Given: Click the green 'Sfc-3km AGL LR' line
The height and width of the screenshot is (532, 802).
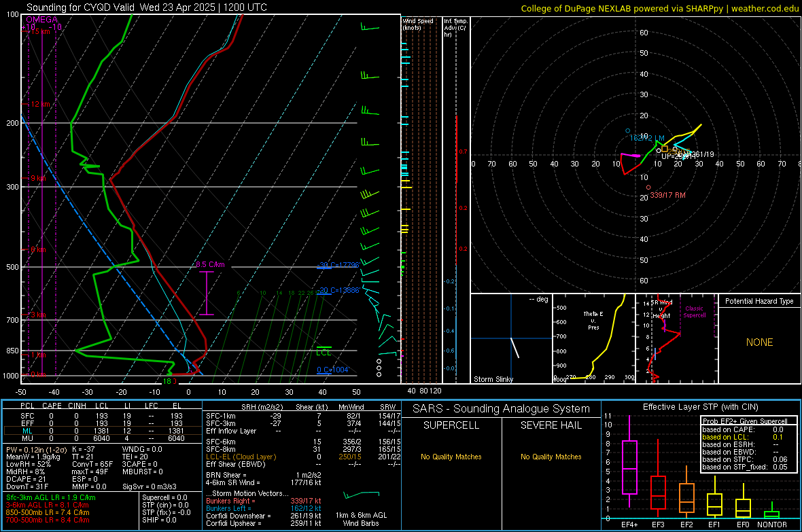Looking at the screenshot, I should 51,497.
